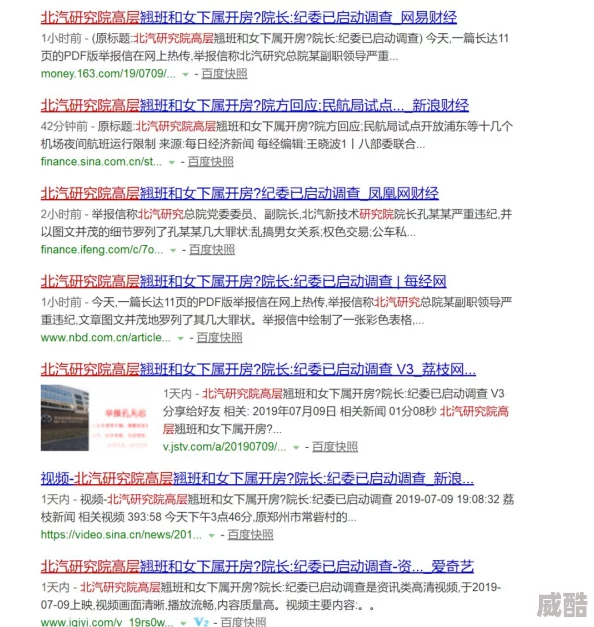Image resolution: width=594 pixels, height=627 pixels.
Task: Click the www.iqiyi.com/v_19rs0w green URL
Action: click(x=107, y=622)
